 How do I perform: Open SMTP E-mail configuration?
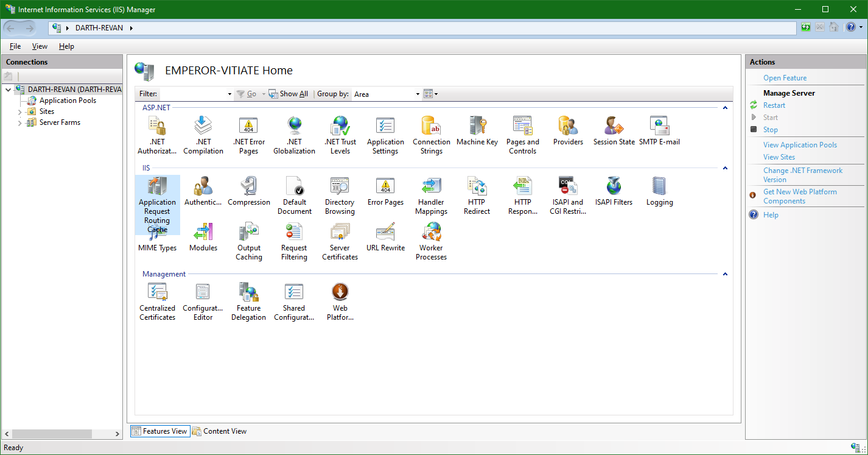(659, 131)
